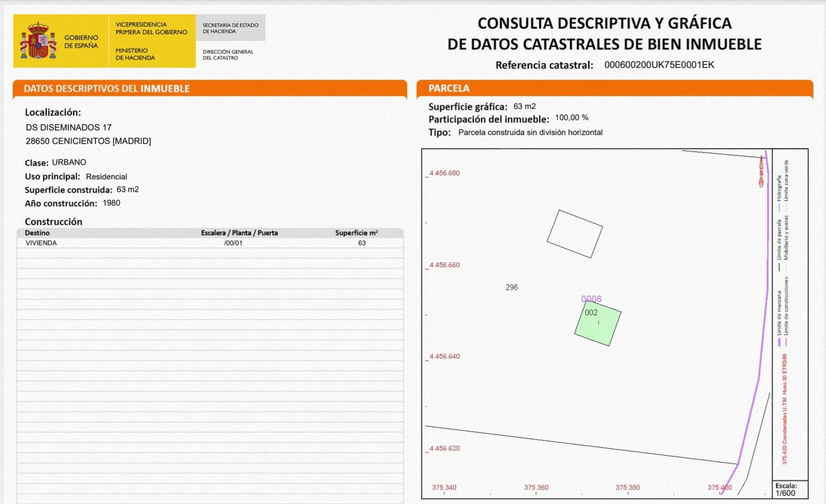Click the Superficie gráfica value 63 m2
Image resolution: width=826 pixels, height=504 pixels.
point(524,107)
